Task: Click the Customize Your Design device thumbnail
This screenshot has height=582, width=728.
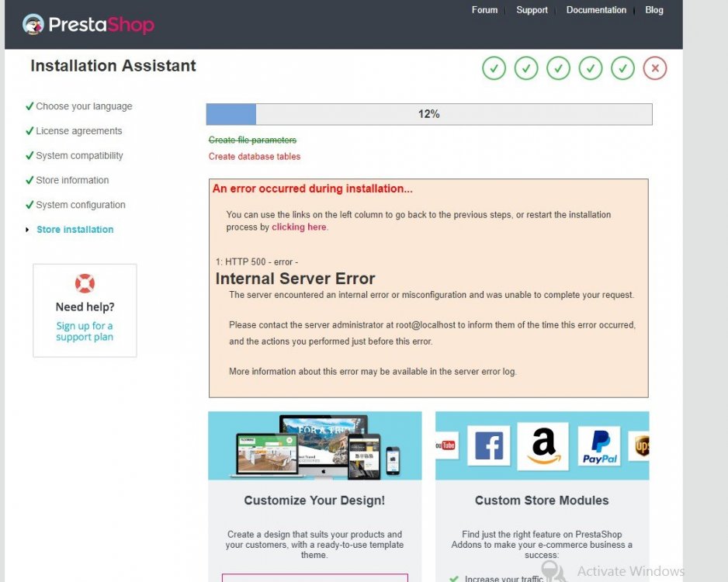Action: point(315,445)
